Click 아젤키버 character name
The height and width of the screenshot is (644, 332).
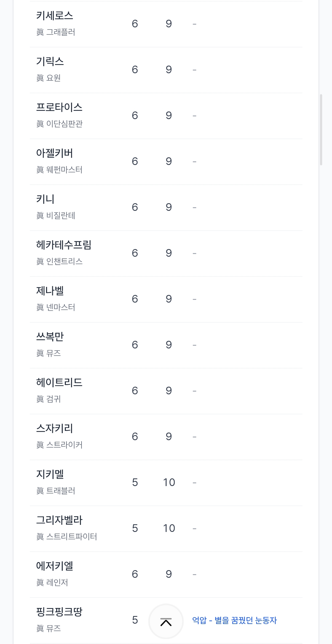tap(55, 153)
